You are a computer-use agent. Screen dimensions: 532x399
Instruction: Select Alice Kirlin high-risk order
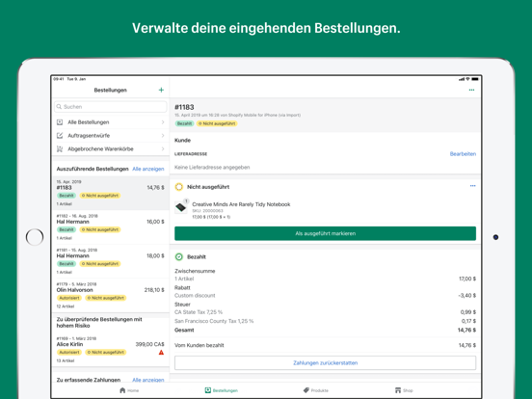[111, 350]
